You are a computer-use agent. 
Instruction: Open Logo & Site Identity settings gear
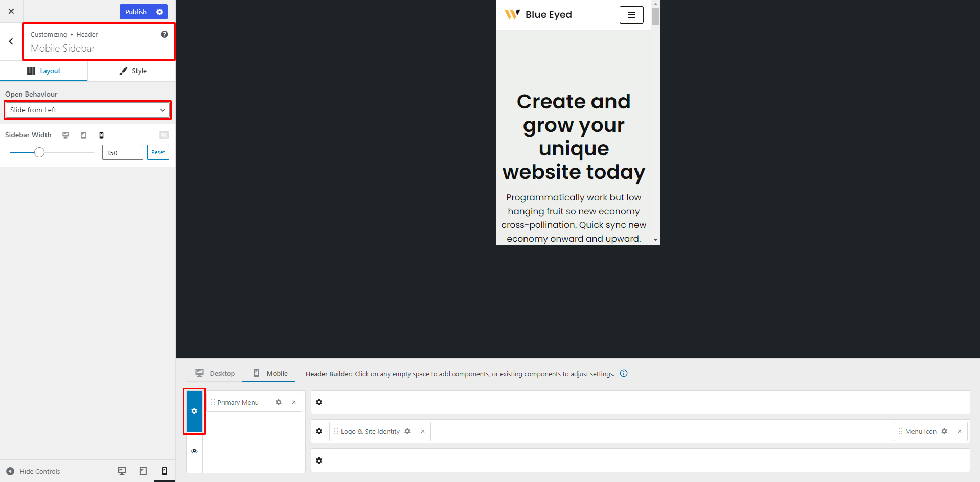tap(407, 431)
